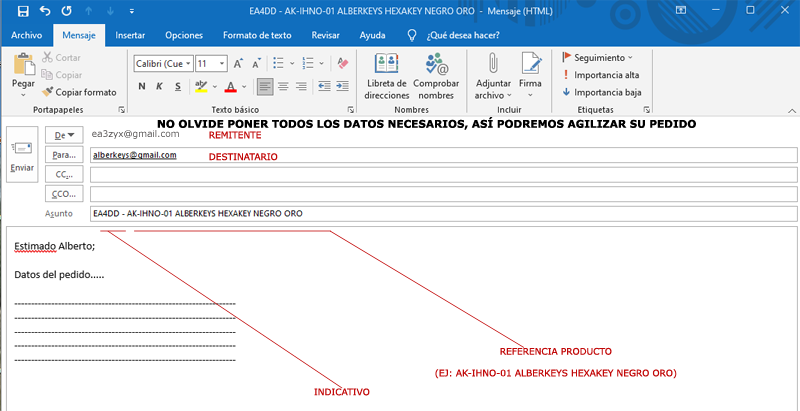
Task: Toggle underline S formatting
Action: click(178, 86)
